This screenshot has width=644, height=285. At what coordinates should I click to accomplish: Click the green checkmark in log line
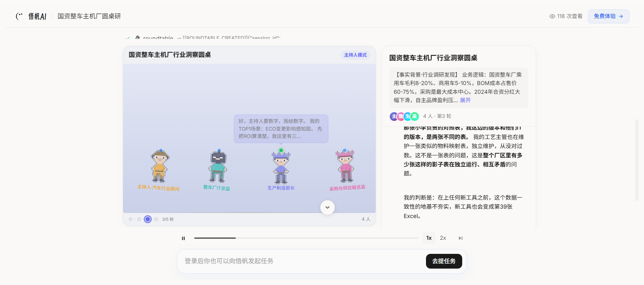click(127, 38)
